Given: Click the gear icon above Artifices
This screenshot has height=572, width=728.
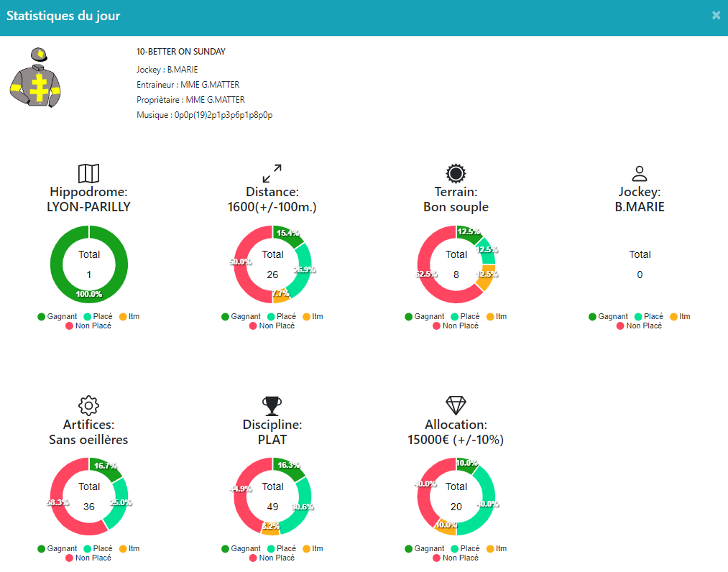Looking at the screenshot, I should [88, 405].
